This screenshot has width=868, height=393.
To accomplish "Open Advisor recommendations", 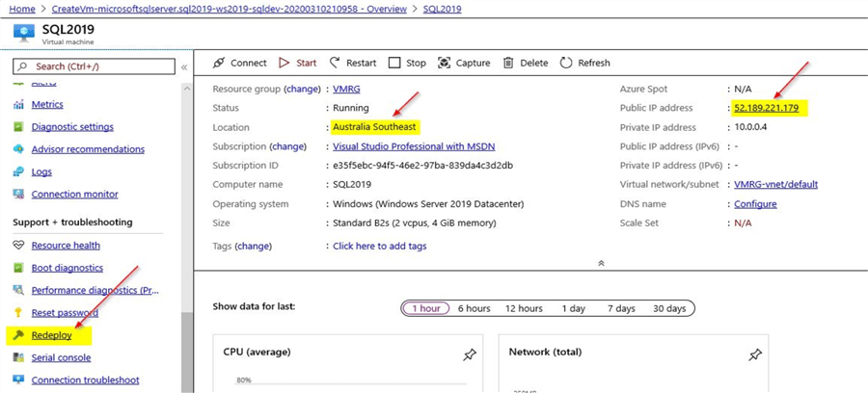I will (x=88, y=149).
